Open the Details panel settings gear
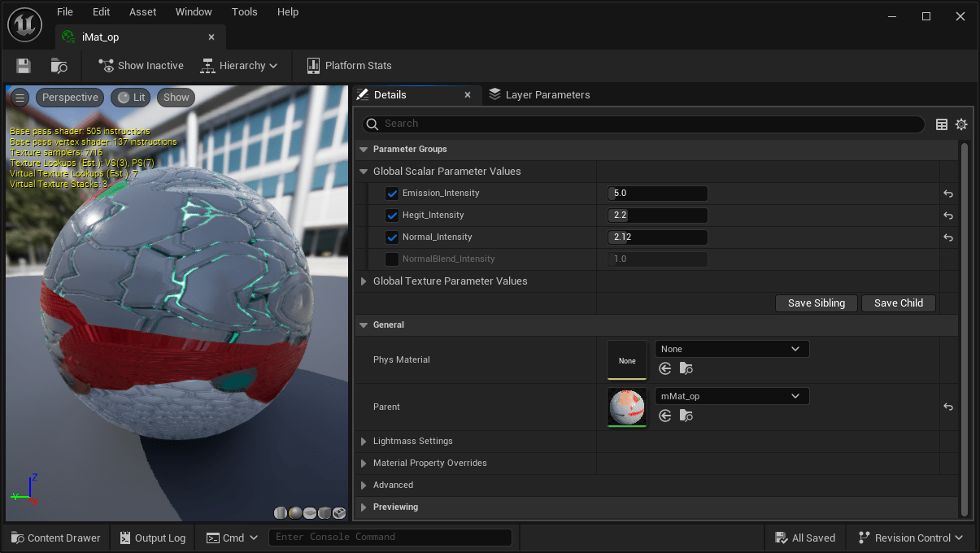 click(x=961, y=124)
